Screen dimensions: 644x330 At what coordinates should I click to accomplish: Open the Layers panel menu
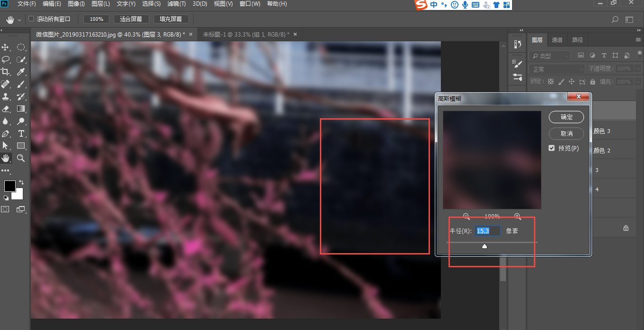(x=638, y=40)
